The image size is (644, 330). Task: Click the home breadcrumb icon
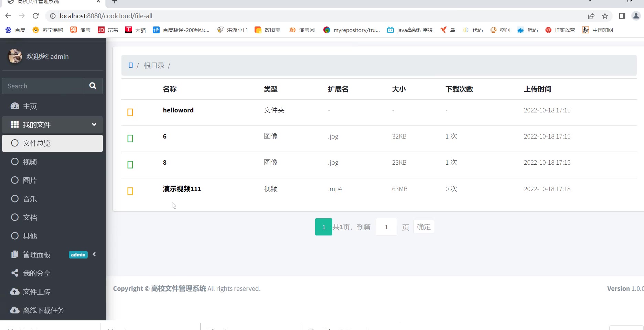[131, 65]
